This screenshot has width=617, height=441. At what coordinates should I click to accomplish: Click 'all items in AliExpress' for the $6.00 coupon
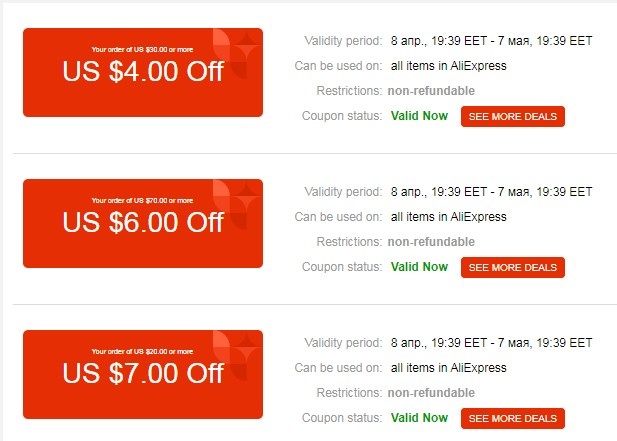(448, 217)
